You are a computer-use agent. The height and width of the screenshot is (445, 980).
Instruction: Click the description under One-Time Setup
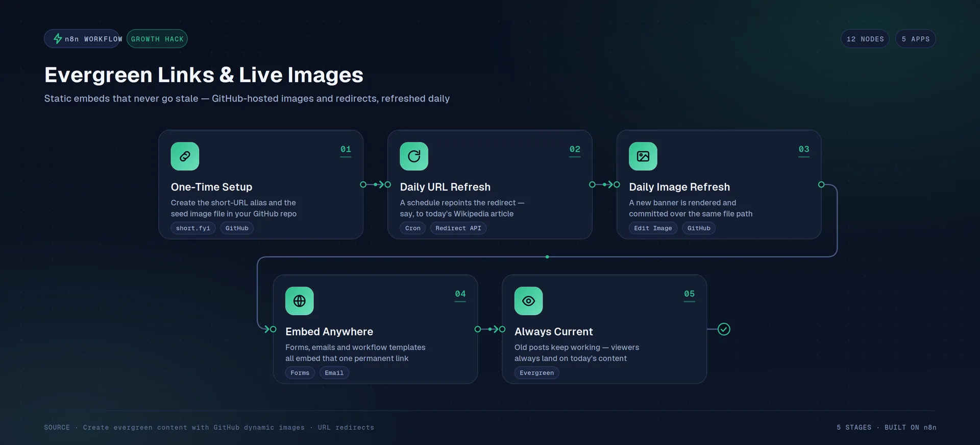click(x=234, y=208)
